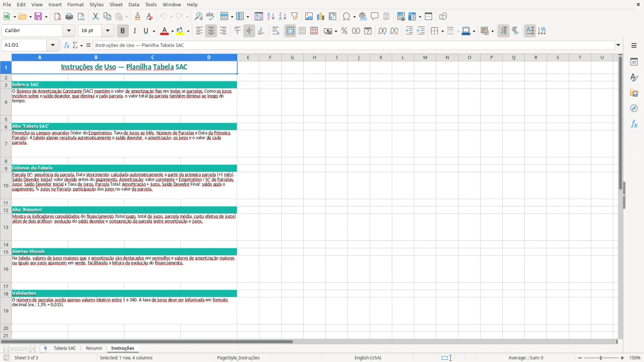Viewport: 644px width, 362px height.
Task: Switch to the Resumo sheet tab
Action: (x=94, y=348)
